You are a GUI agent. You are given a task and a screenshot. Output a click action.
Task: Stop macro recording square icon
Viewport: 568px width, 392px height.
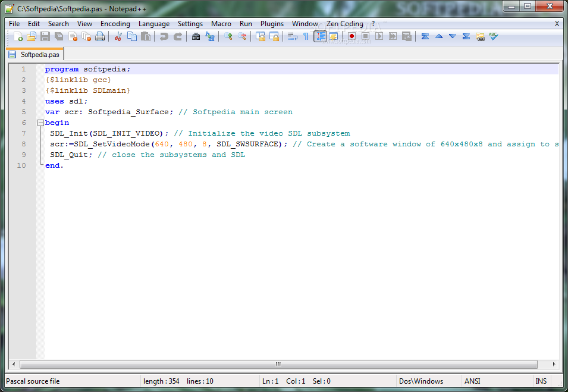366,37
